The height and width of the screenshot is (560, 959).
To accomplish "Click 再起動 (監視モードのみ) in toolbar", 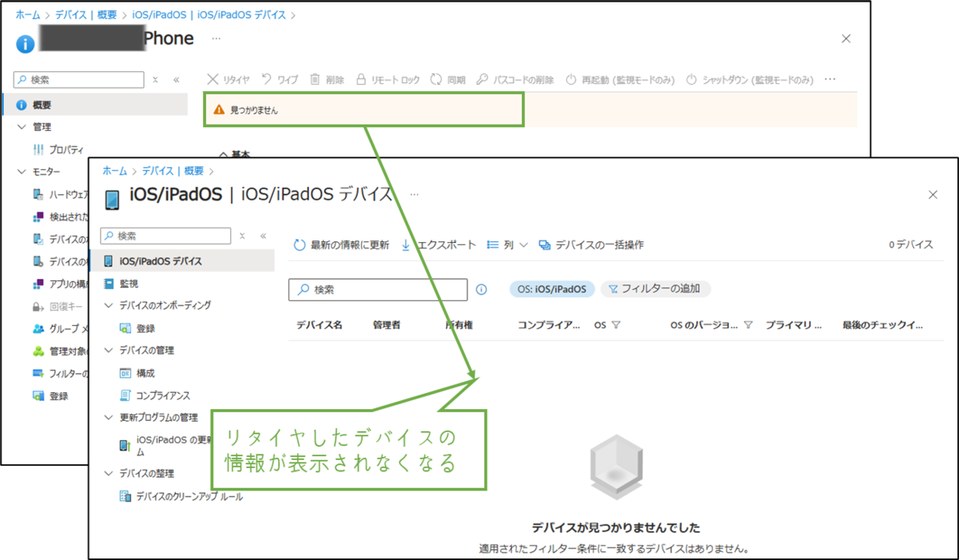I will coord(620,80).
